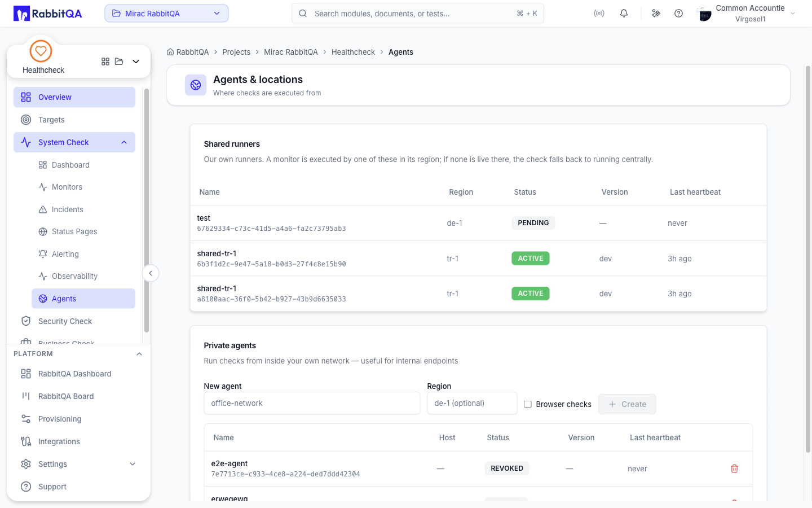Click the Shared runners Version column header
The height and width of the screenshot is (508, 812).
(615, 192)
